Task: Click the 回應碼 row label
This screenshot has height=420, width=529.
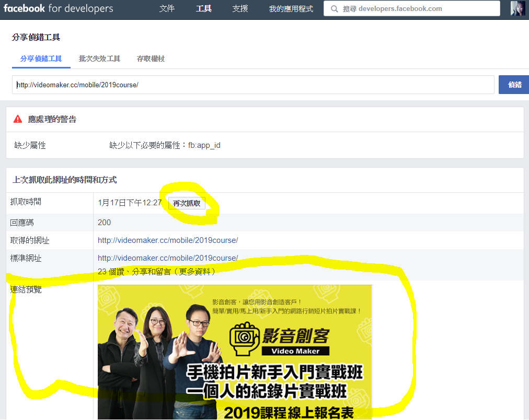Action: [22, 223]
